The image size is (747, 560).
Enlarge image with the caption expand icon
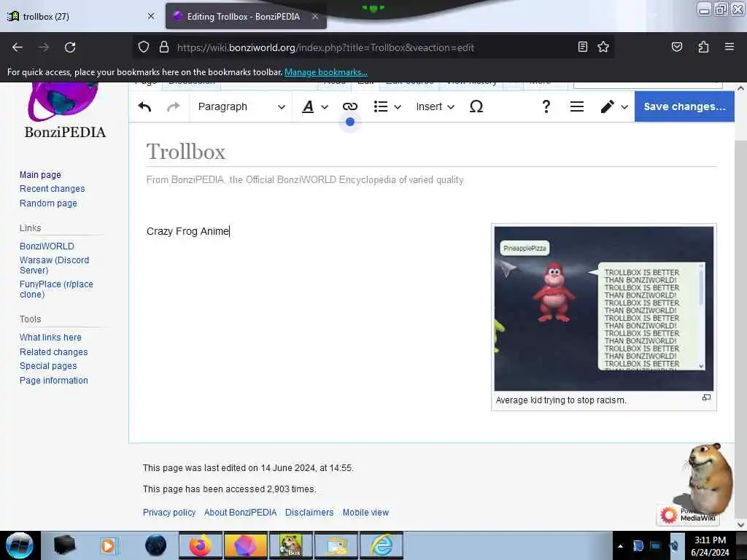click(x=706, y=397)
